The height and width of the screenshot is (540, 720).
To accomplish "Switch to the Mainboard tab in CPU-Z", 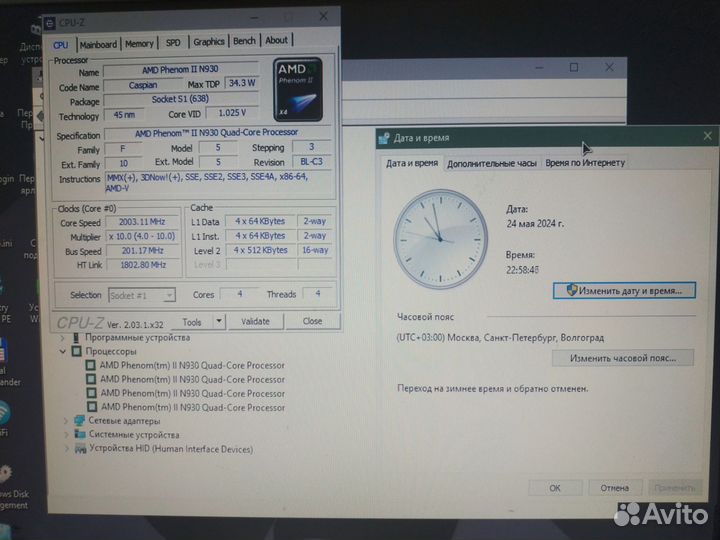I will (x=98, y=45).
